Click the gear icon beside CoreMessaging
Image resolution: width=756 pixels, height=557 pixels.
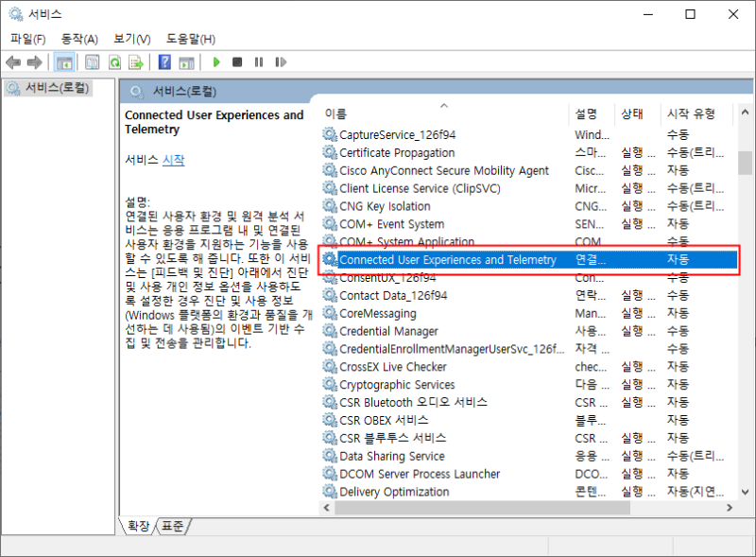tap(330, 313)
